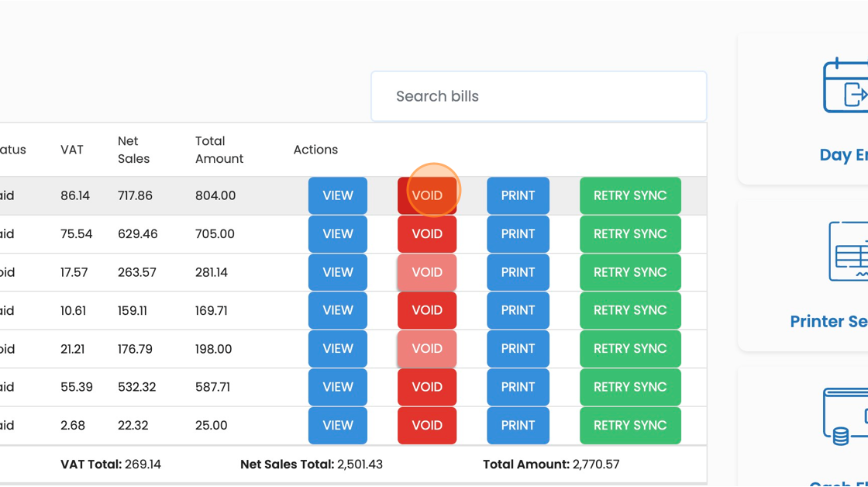This screenshot has height=487, width=868.
Task: View the bill totaling 705.00
Action: pos(338,233)
